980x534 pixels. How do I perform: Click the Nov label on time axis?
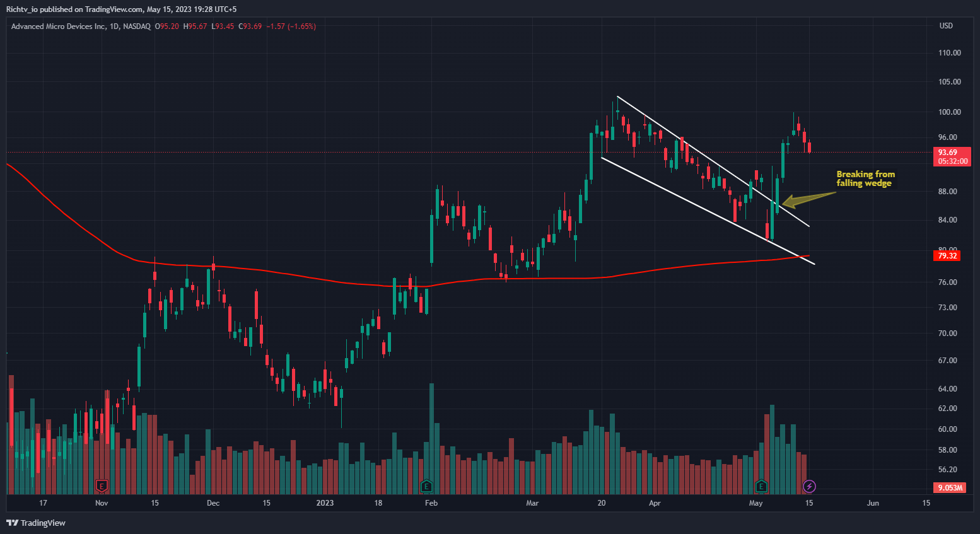click(x=102, y=503)
